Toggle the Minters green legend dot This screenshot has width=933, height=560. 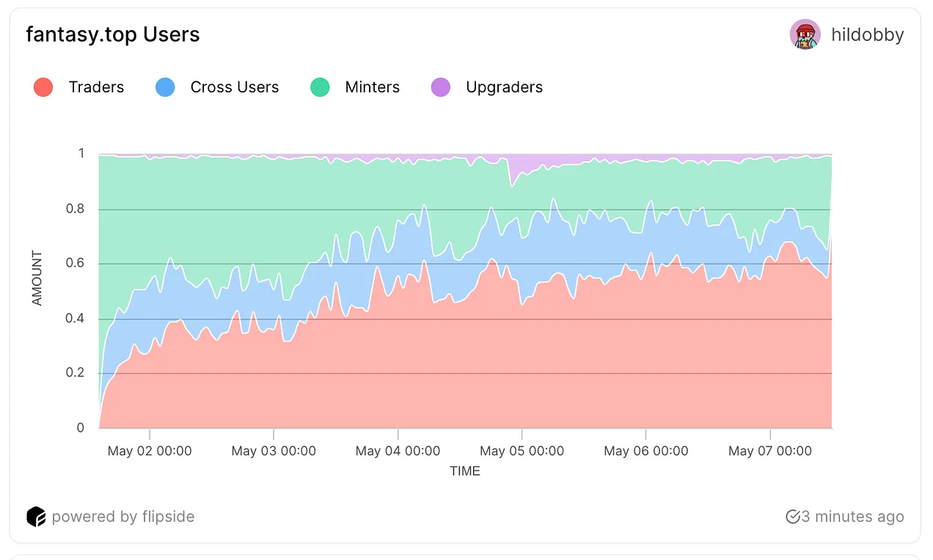(x=321, y=87)
